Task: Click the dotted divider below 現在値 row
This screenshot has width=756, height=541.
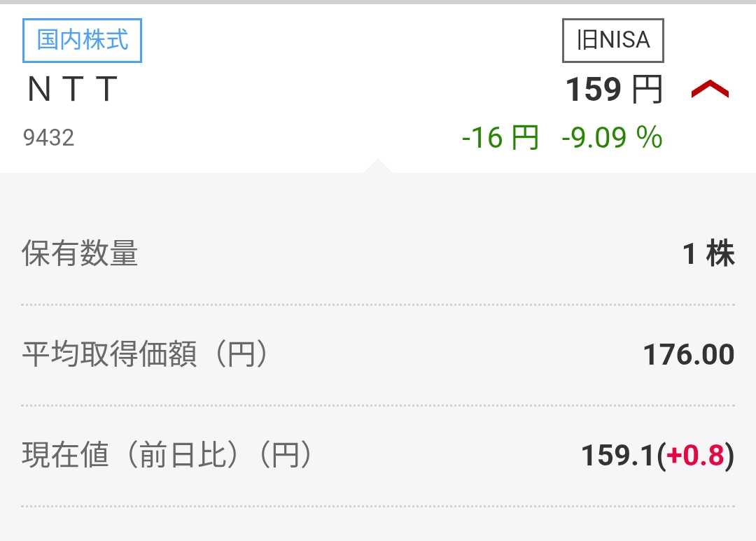Action: 378,506
